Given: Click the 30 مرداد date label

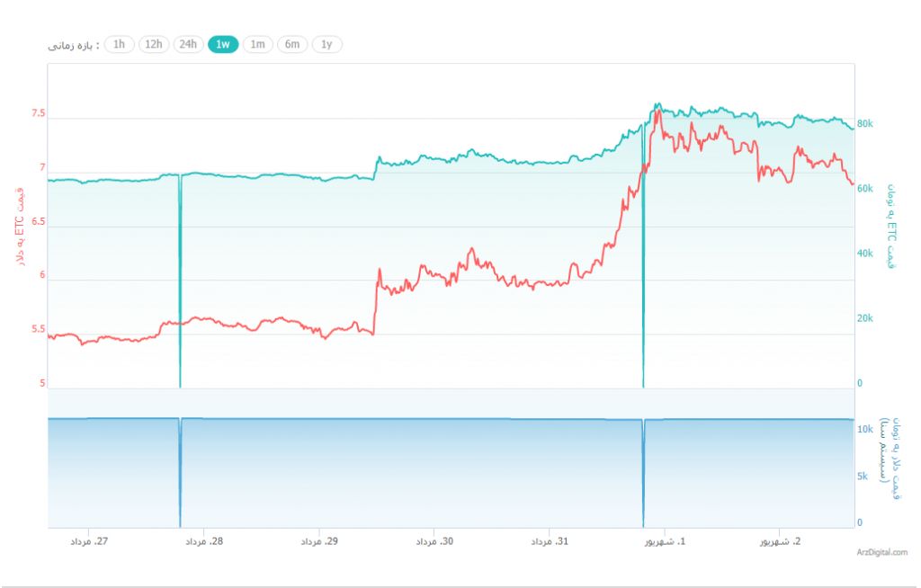Looking at the screenshot, I should pyautogui.click(x=435, y=542).
